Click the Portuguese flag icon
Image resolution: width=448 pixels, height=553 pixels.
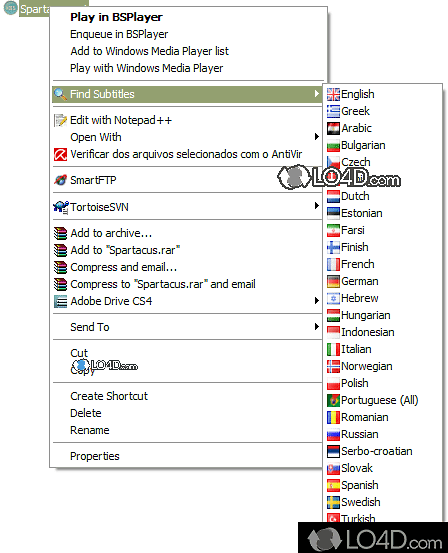tap(333, 400)
